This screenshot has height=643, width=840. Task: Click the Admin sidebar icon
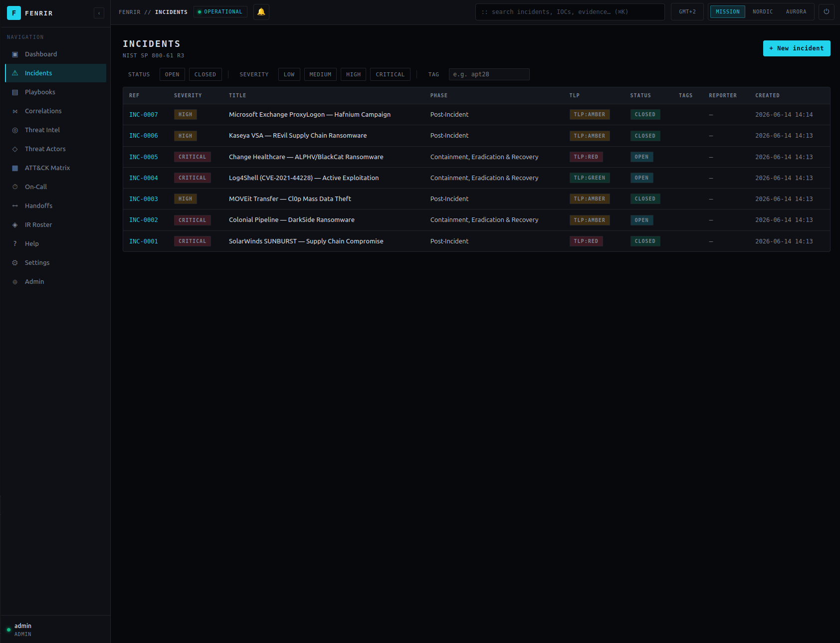(x=15, y=281)
